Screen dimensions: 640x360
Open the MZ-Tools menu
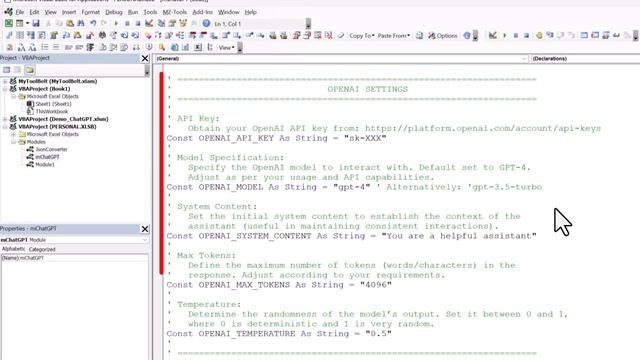coord(175,12)
